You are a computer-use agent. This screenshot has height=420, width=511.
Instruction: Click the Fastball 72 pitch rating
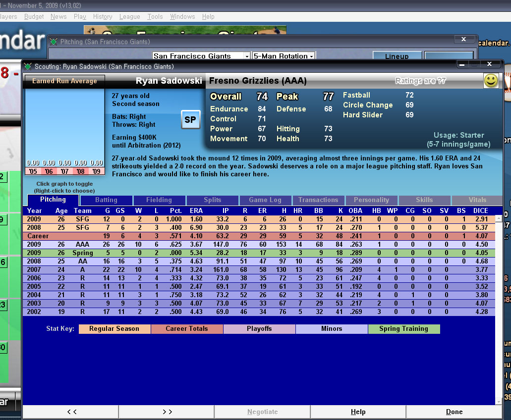[x=378, y=95]
